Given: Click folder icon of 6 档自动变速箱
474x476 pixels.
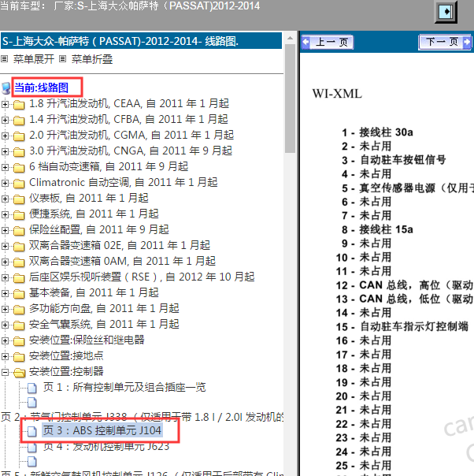Looking at the screenshot, I should coord(19,168).
